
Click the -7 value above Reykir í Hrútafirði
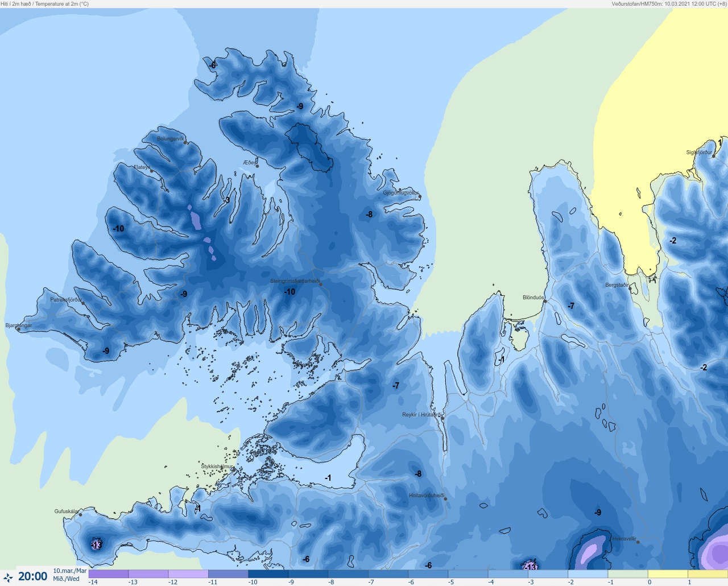click(x=396, y=386)
